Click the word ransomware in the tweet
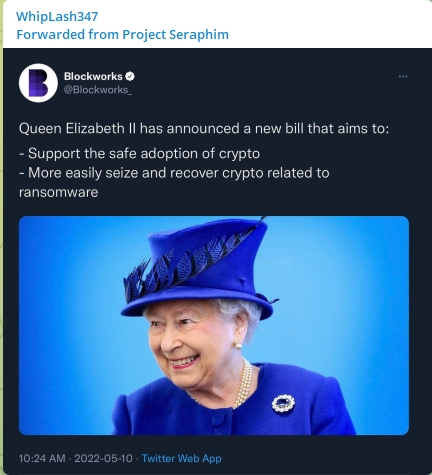Screen dimensions: 432x475 [x=58, y=192]
